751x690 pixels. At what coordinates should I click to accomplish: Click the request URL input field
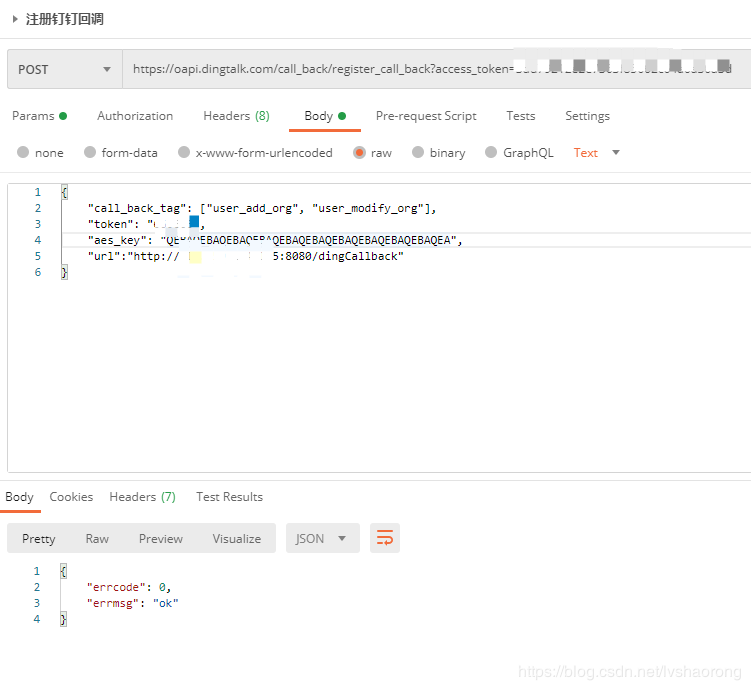point(436,69)
